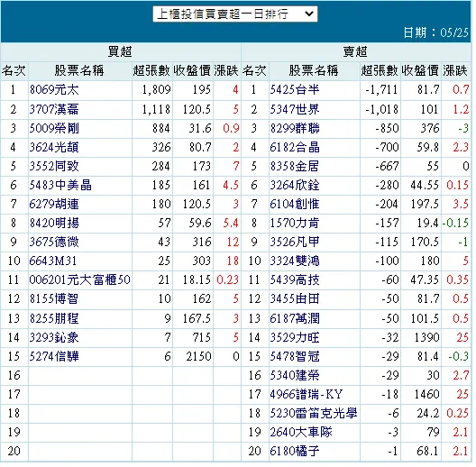Select the date text 日期：05/25

(436, 32)
